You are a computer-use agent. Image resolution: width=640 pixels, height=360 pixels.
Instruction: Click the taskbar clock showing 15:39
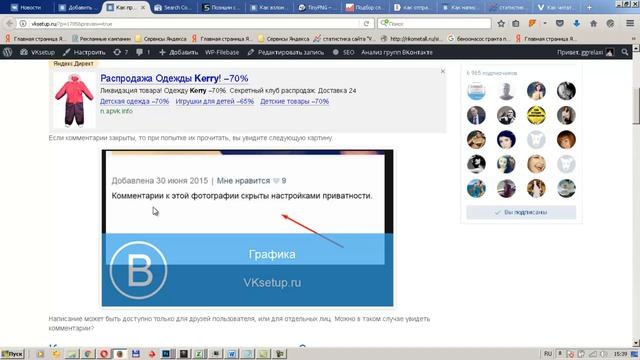pyautogui.click(x=620, y=353)
